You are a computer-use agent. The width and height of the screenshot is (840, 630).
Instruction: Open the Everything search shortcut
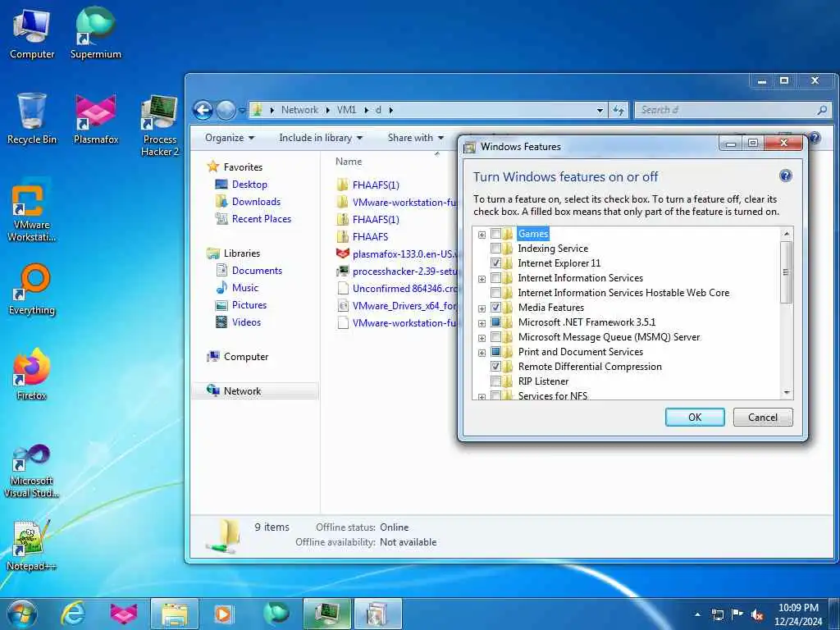click(32, 290)
